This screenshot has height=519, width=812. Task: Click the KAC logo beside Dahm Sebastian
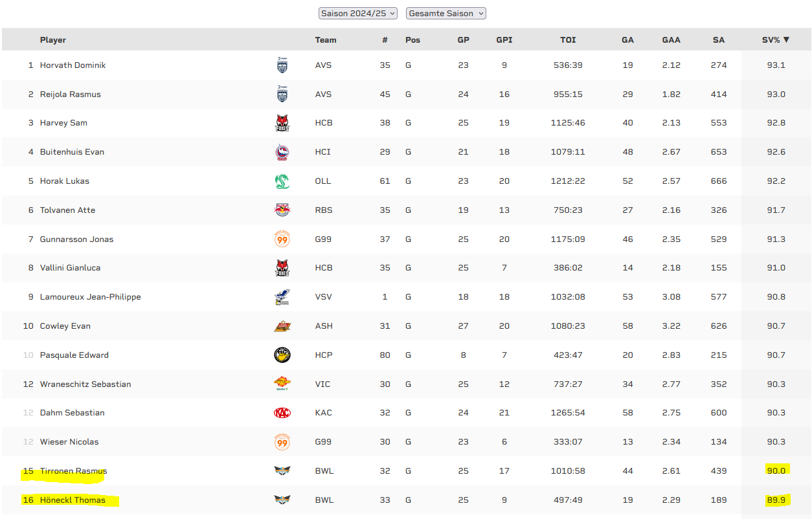282,413
